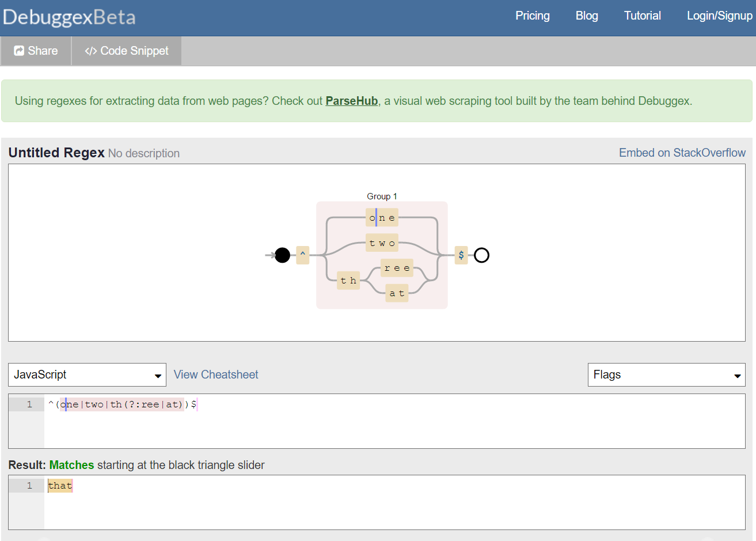Click the 'two' node in diagram
Viewport: 756px width, 541px height.
pos(382,243)
